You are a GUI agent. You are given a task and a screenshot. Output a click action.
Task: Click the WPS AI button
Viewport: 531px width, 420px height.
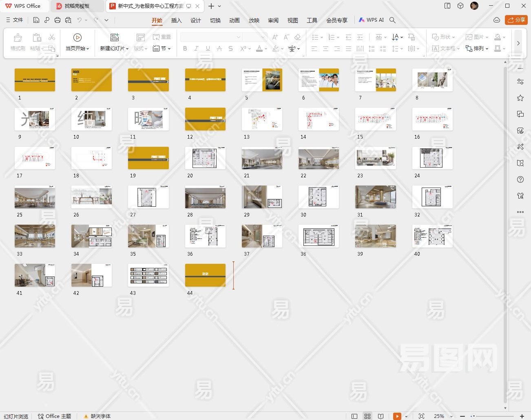coord(371,20)
